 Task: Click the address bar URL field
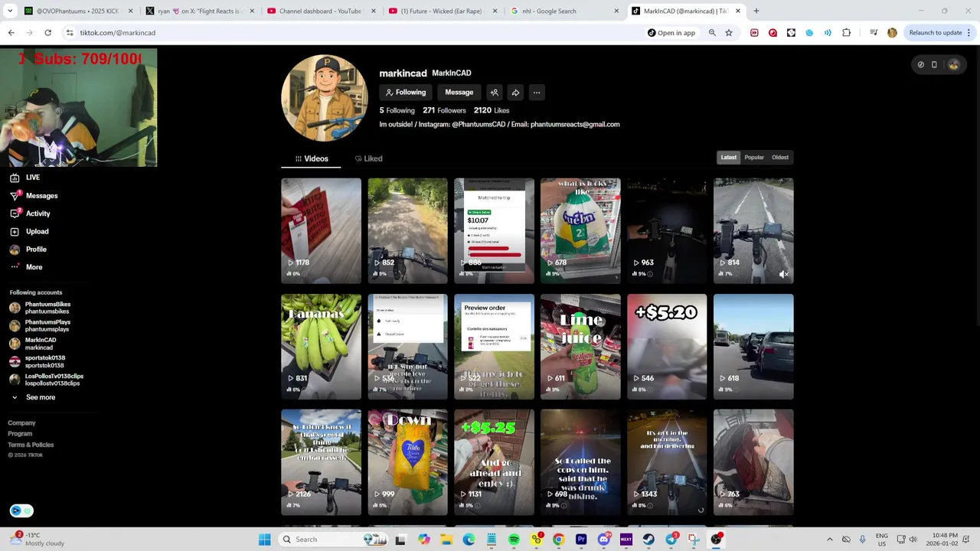tap(352, 33)
